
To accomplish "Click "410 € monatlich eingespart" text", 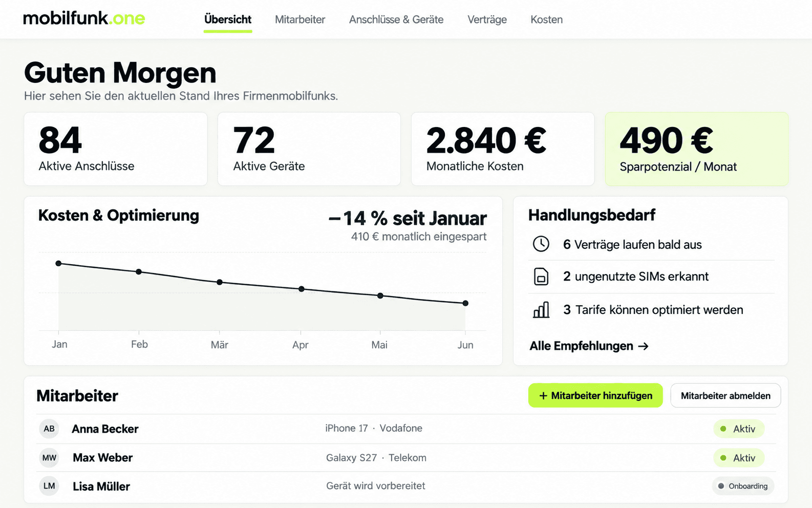I will 419,237.
